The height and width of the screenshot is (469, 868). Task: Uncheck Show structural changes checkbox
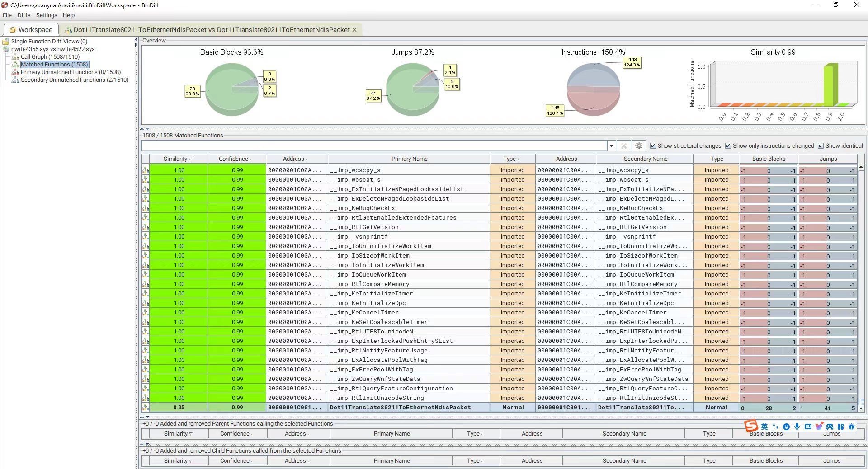[x=653, y=146]
